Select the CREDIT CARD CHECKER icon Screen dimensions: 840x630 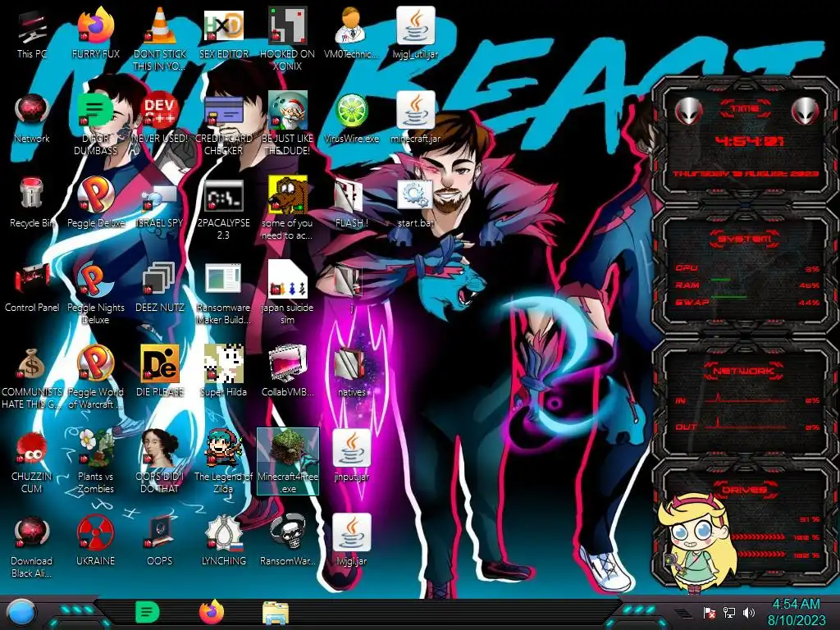click(223, 125)
